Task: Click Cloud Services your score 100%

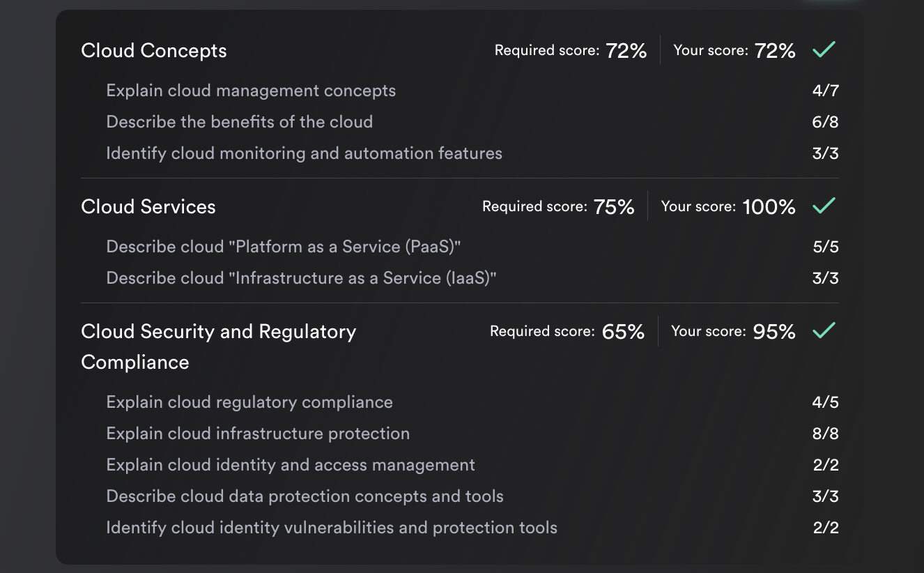Action: click(x=728, y=206)
